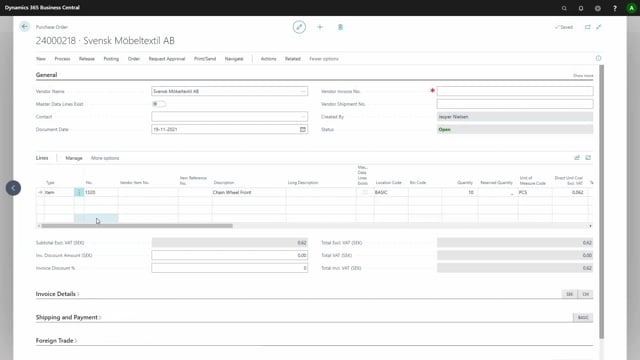640x360 pixels.
Task: Click Fewer options
Action: tap(324, 59)
